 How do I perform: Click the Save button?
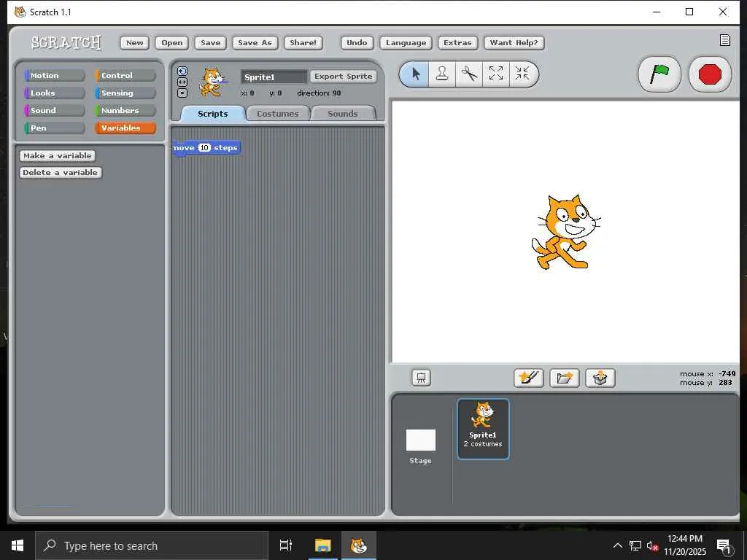(x=211, y=43)
